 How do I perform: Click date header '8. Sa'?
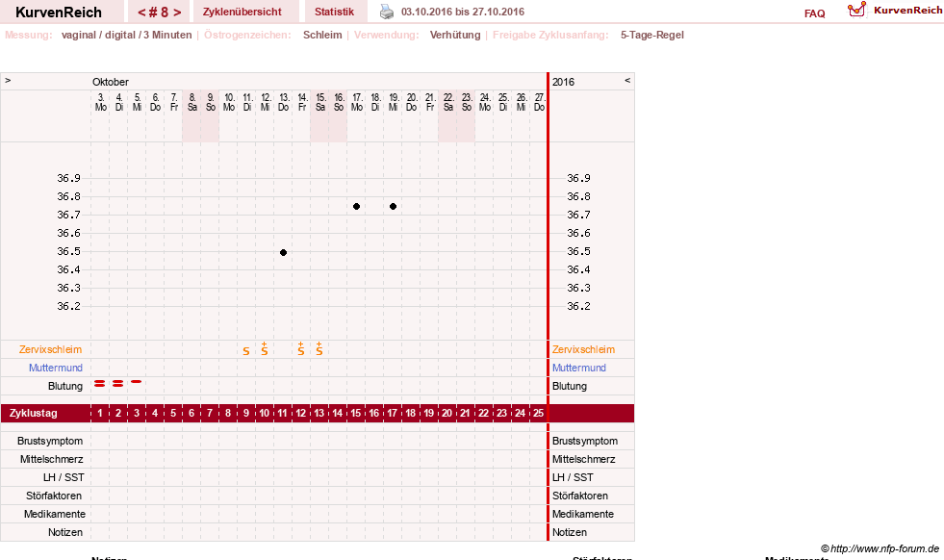(x=192, y=102)
